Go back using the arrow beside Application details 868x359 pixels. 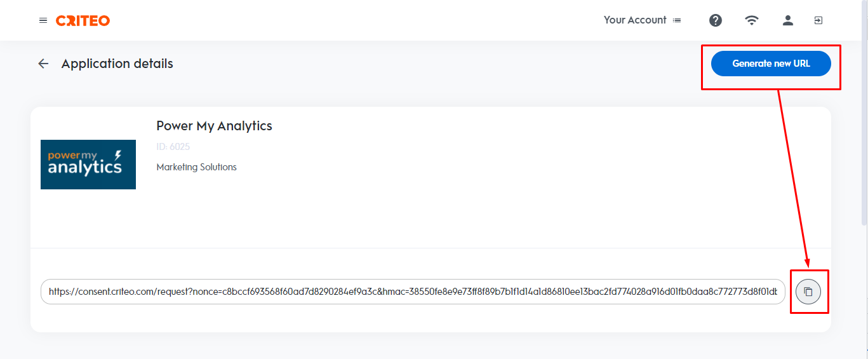43,64
